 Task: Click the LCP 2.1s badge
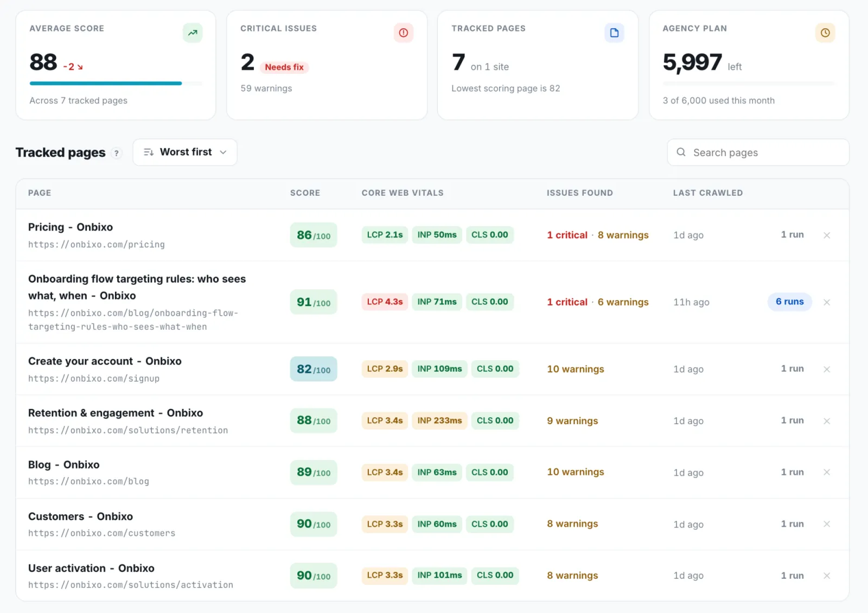tap(385, 235)
